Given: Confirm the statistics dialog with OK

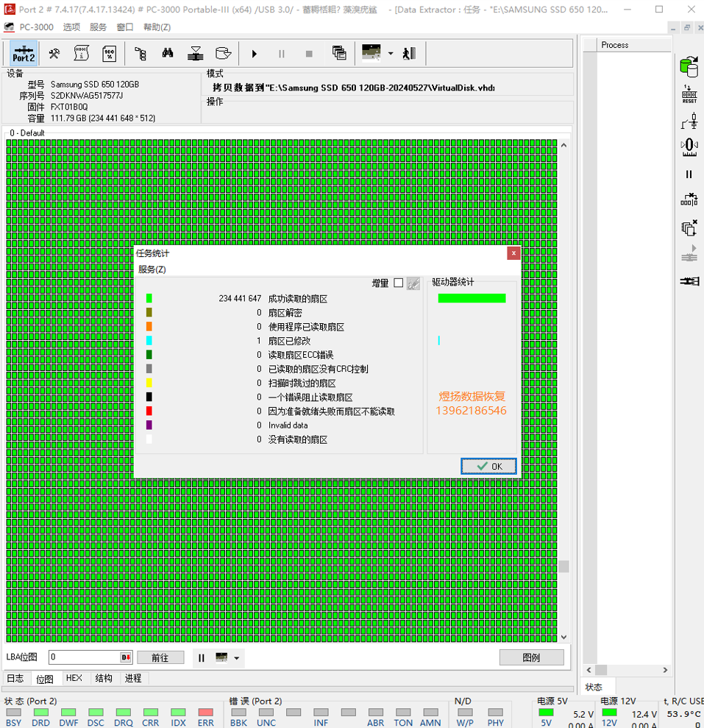Looking at the screenshot, I should click(488, 466).
